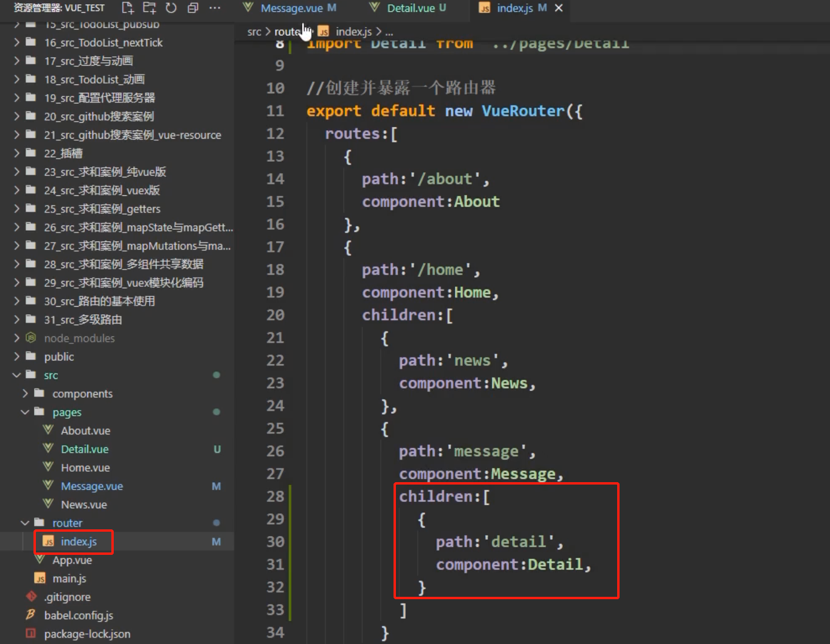Click line number 28 in the gutter

pyautogui.click(x=276, y=496)
